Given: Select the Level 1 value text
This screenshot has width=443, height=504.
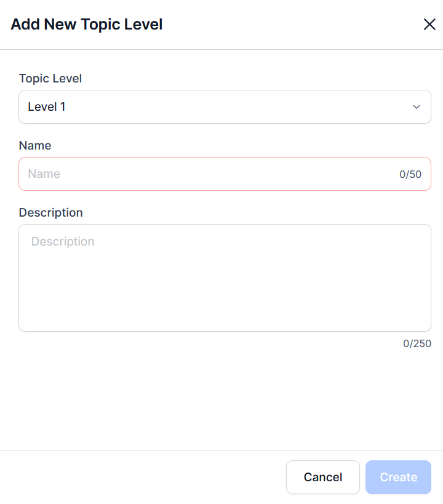Looking at the screenshot, I should pos(47,107).
